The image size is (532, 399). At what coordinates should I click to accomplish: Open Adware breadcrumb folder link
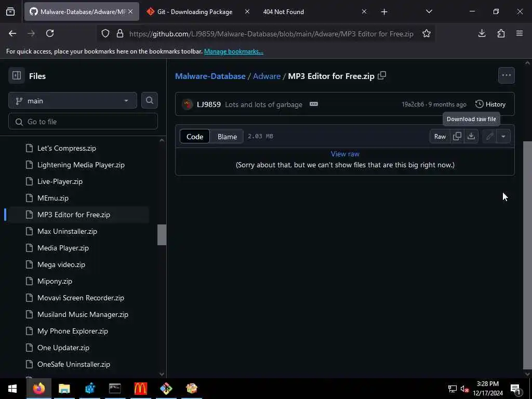[x=267, y=76]
